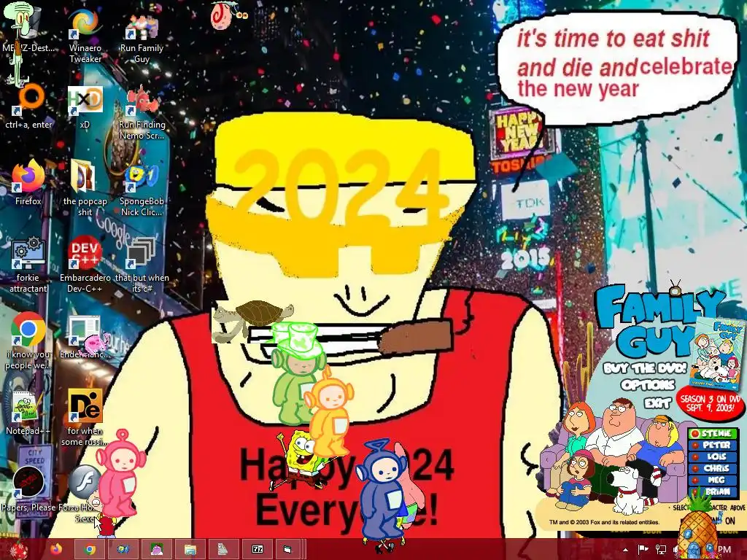Viewport: 747px width, 560px height.
Task: Click the Chrome taskbar button
Action: (x=90, y=550)
